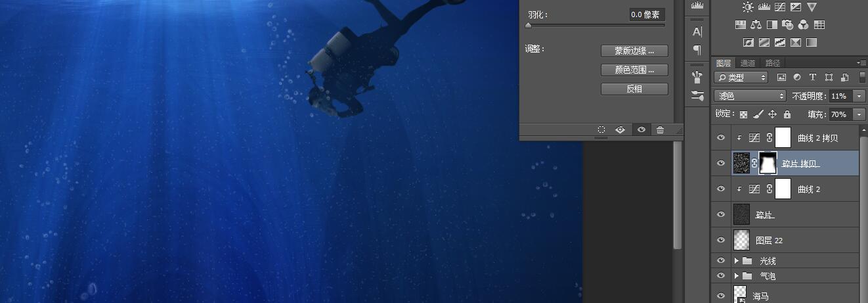
Task: Click the 颜色范围 button
Action: click(x=634, y=70)
